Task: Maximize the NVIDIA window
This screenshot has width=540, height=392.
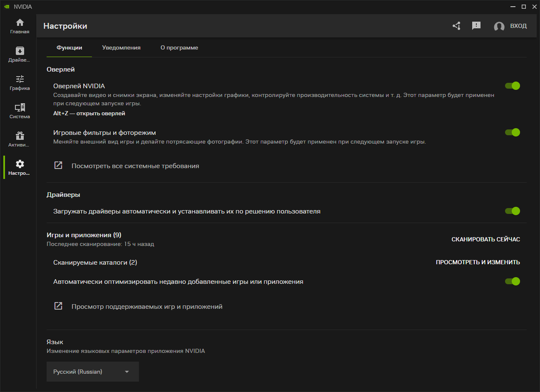Action: (x=524, y=7)
